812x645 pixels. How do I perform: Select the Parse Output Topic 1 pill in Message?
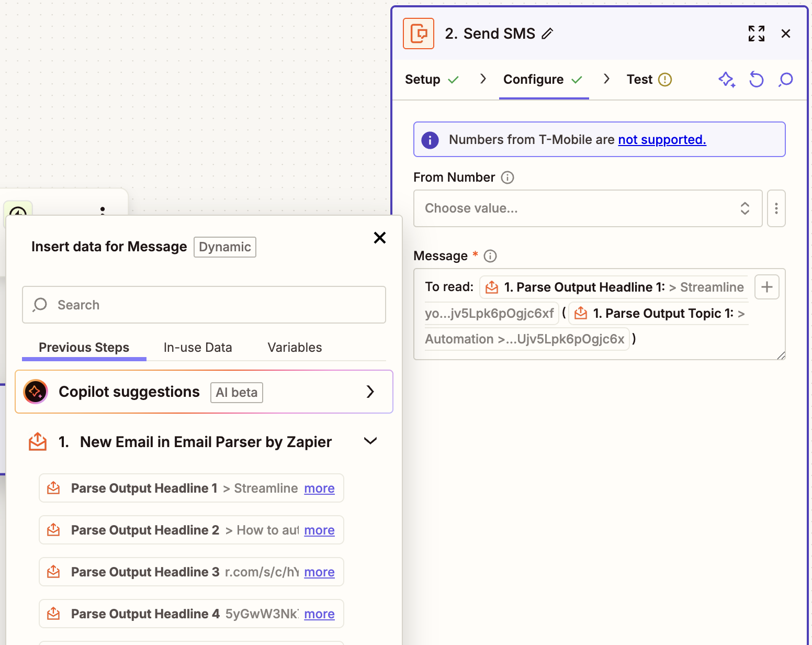click(x=659, y=313)
